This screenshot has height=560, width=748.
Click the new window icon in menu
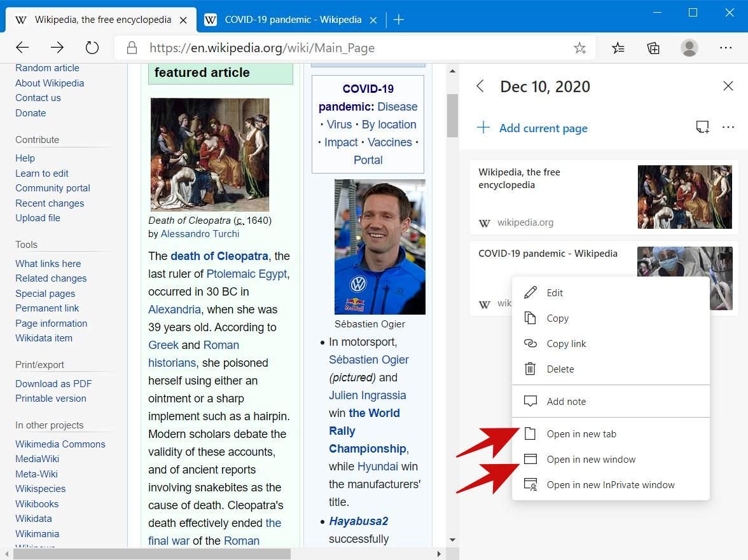click(x=530, y=459)
